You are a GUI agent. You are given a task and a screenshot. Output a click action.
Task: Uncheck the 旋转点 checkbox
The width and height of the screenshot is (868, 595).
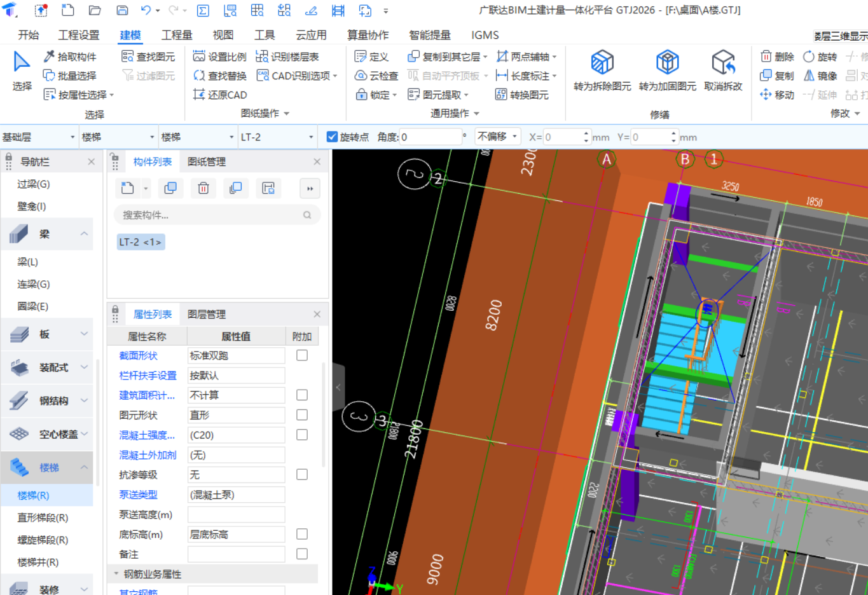pos(332,137)
